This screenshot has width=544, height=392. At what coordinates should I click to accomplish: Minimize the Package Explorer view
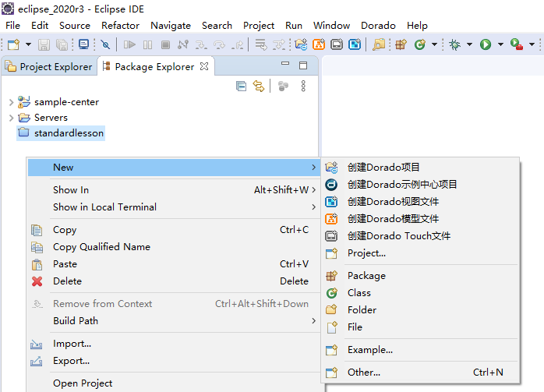tap(285, 64)
